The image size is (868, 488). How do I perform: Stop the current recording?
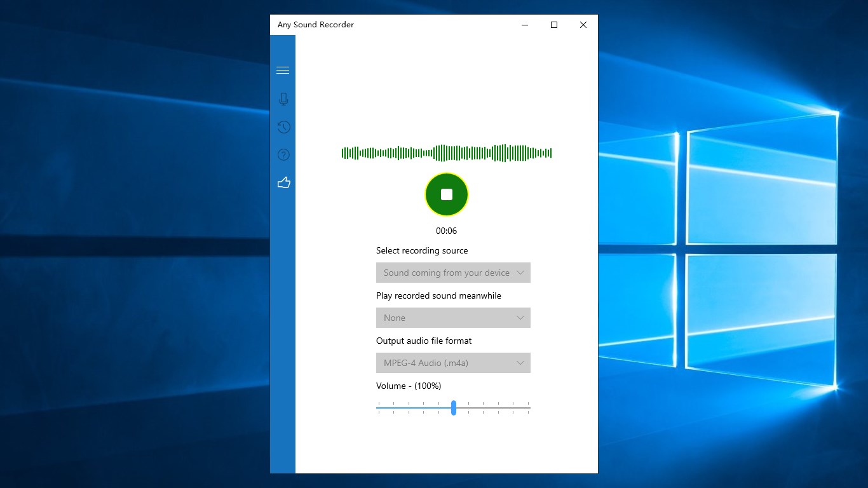click(x=447, y=194)
